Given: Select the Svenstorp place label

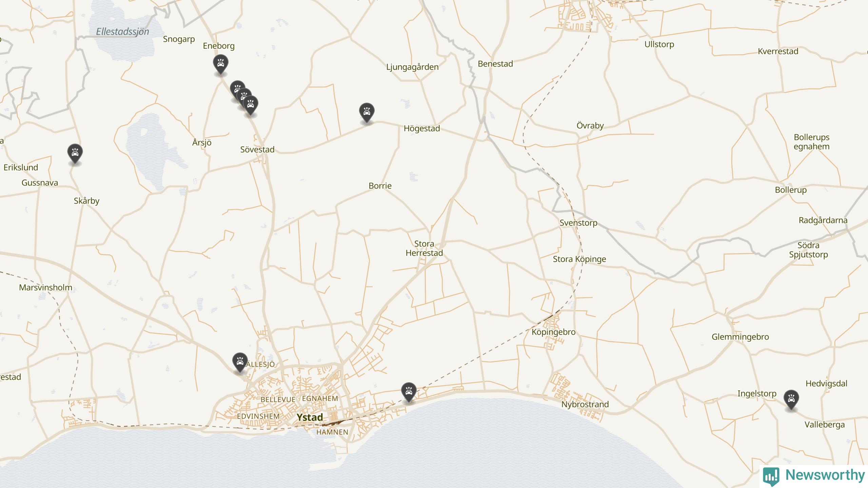Looking at the screenshot, I should point(578,223).
